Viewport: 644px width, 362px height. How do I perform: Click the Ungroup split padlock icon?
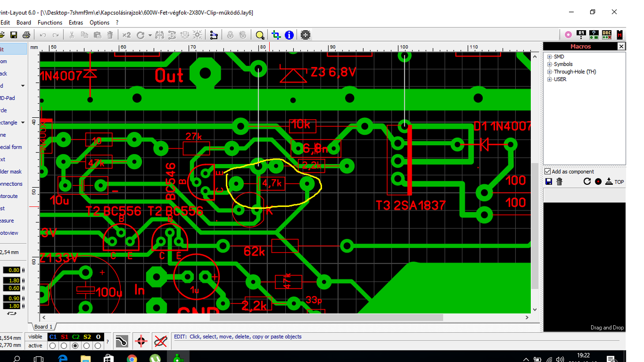pos(243,35)
